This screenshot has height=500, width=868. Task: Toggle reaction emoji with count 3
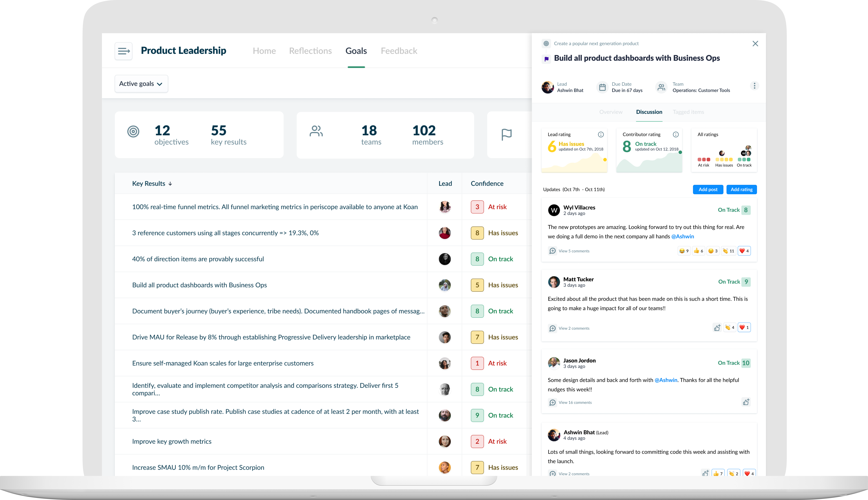tap(713, 251)
